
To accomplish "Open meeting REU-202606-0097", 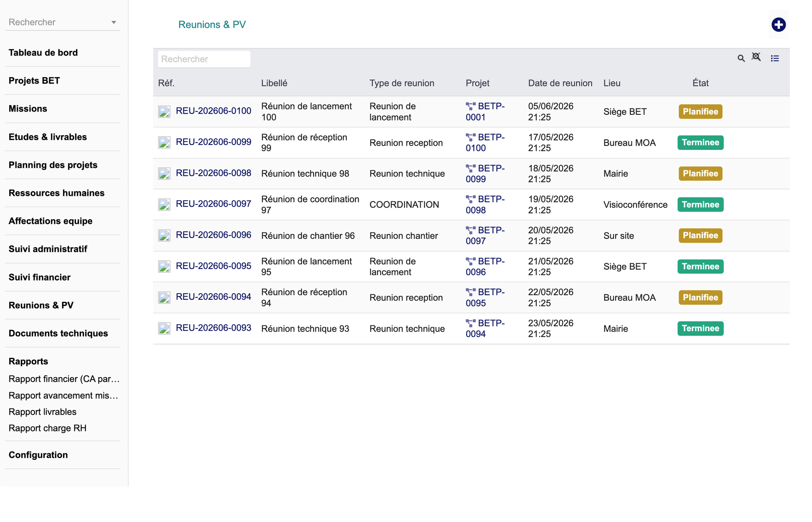I will [x=214, y=204].
